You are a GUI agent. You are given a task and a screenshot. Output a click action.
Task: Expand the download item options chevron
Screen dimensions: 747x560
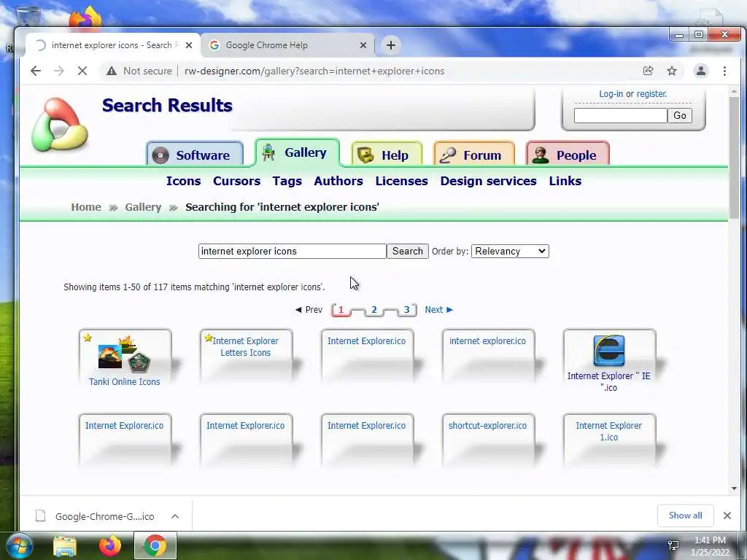tap(175, 516)
